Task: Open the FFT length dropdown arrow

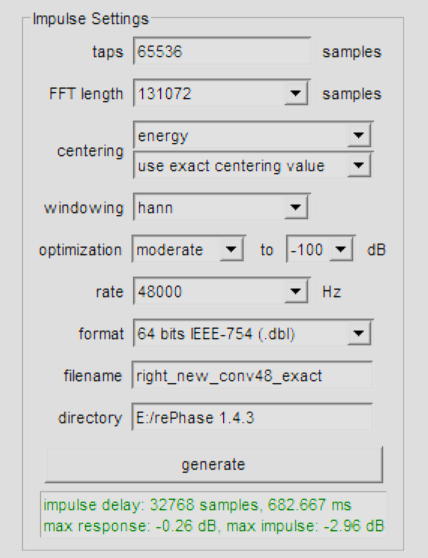Action: click(296, 94)
